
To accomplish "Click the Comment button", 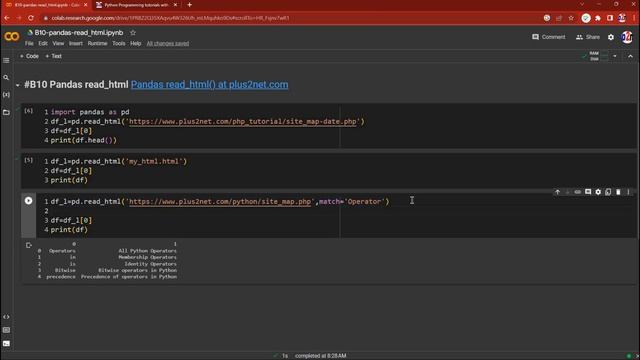I will click(549, 37).
